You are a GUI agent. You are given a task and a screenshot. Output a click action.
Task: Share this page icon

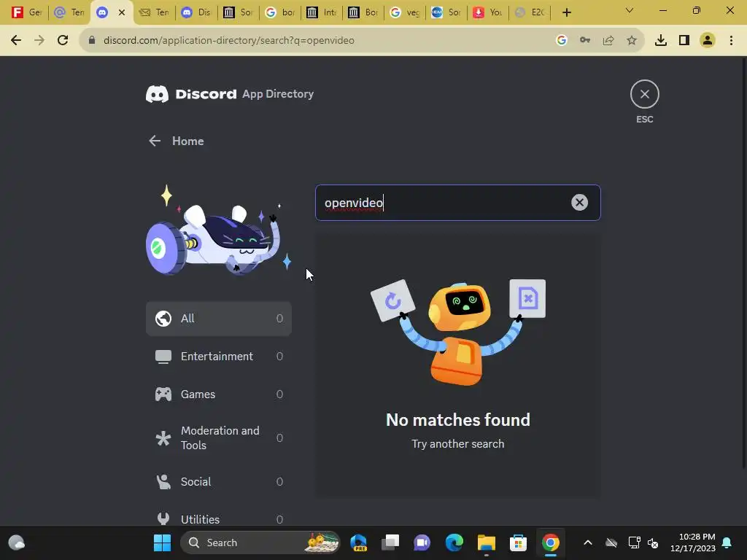tap(608, 41)
